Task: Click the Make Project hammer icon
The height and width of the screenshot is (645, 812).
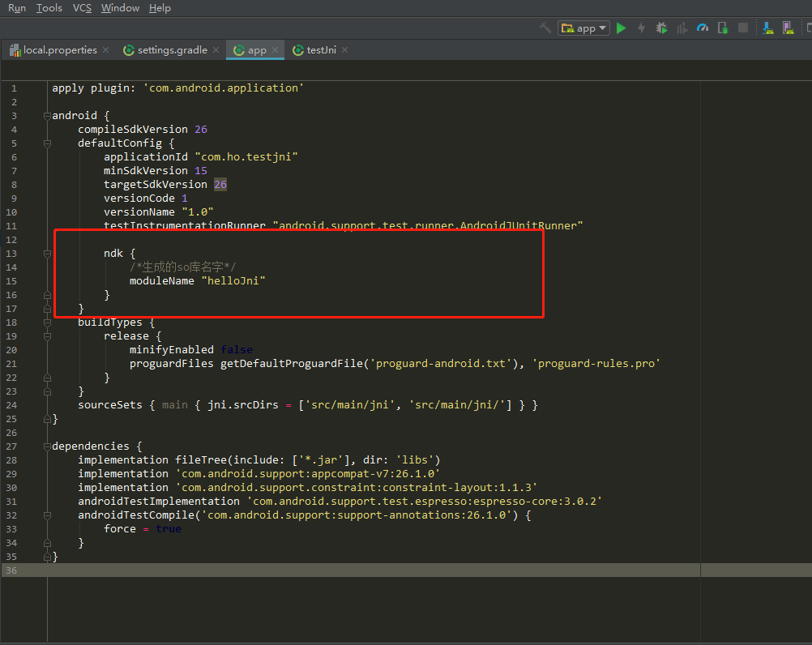Action: 545,28
